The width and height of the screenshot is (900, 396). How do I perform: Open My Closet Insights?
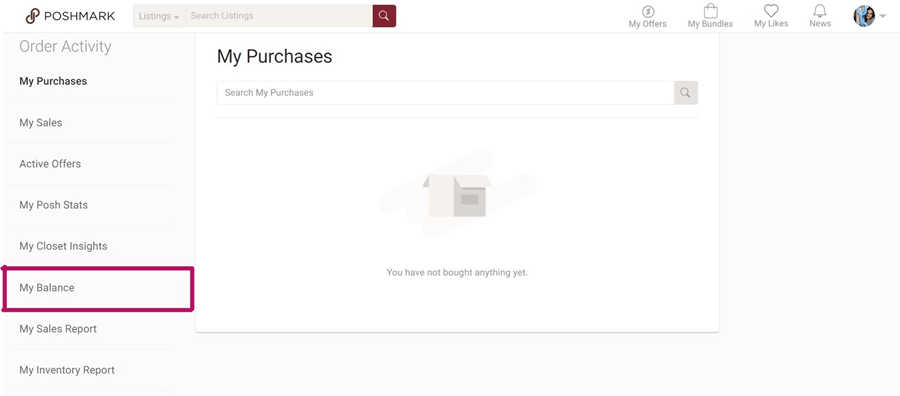tap(63, 246)
